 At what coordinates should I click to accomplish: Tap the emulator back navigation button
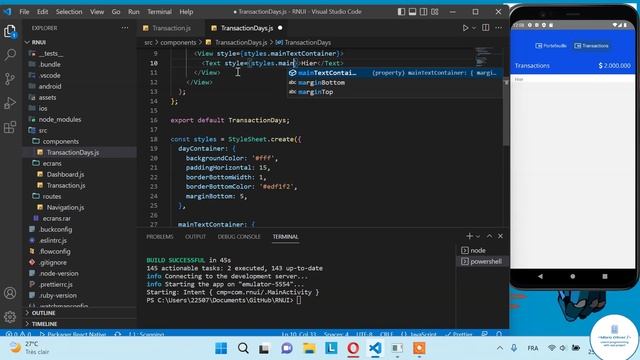pyautogui.click(x=540, y=276)
